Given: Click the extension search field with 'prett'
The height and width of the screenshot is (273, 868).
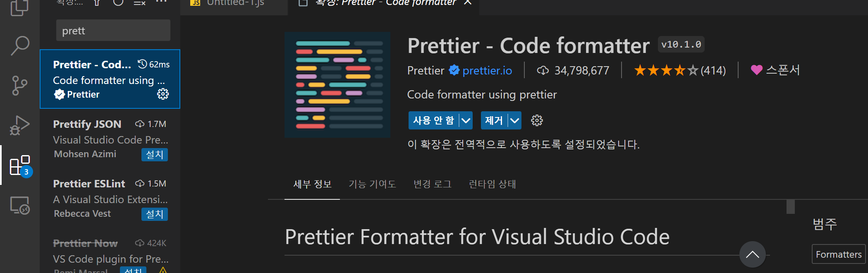Looking at the screenshot, I should pos(113,30).
